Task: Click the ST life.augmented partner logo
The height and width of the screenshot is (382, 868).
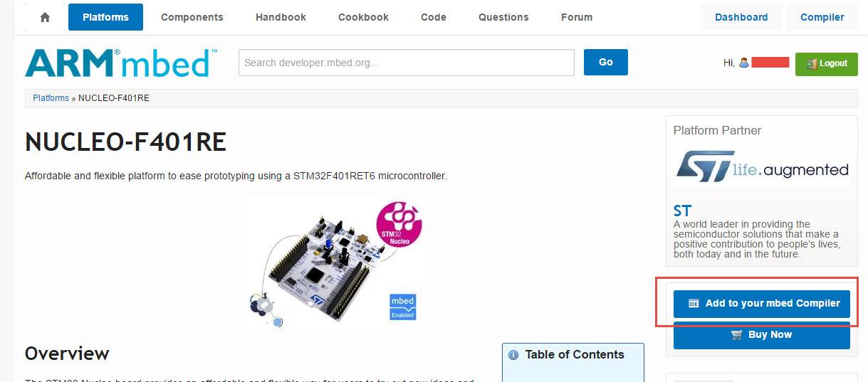Action: coord(761,169)
